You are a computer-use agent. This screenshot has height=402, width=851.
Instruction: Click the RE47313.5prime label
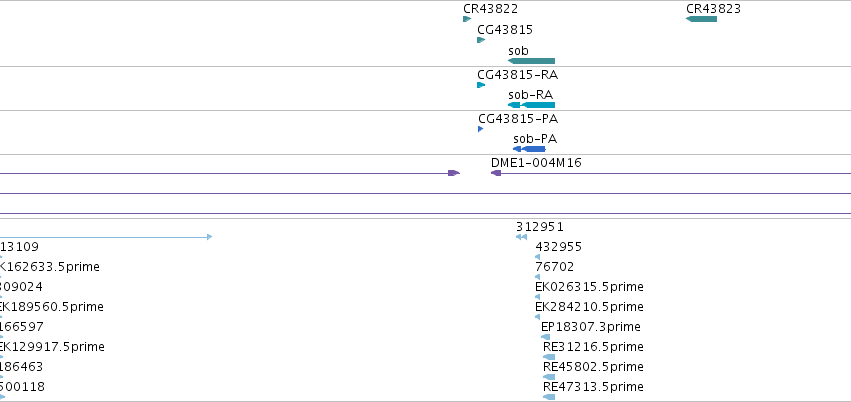point(593,387)
